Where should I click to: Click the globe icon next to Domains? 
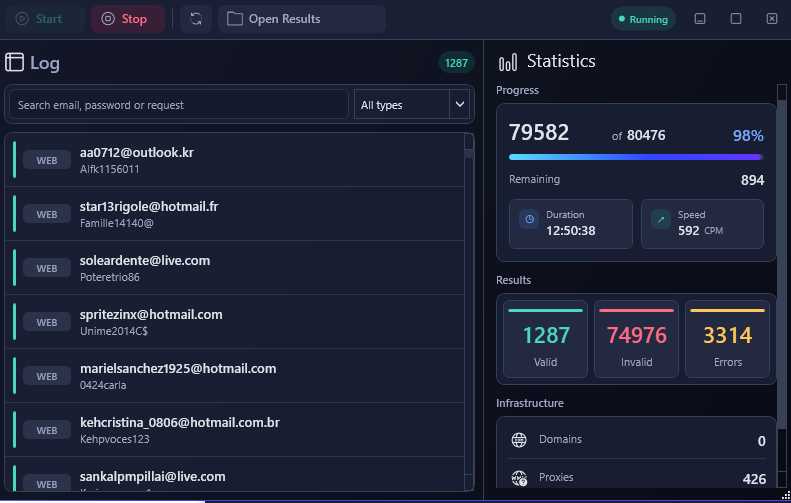coord(519,440)
